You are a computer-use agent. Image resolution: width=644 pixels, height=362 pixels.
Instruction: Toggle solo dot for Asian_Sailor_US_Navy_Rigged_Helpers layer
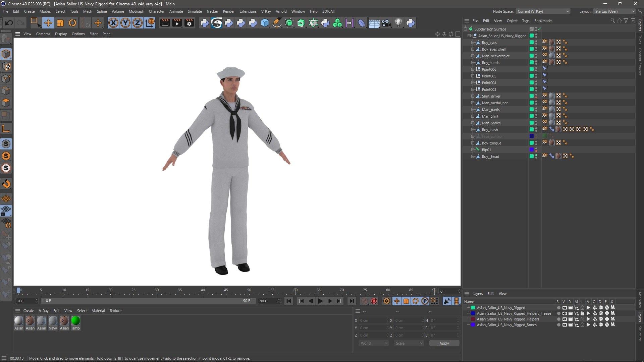[x=558, y=319]
